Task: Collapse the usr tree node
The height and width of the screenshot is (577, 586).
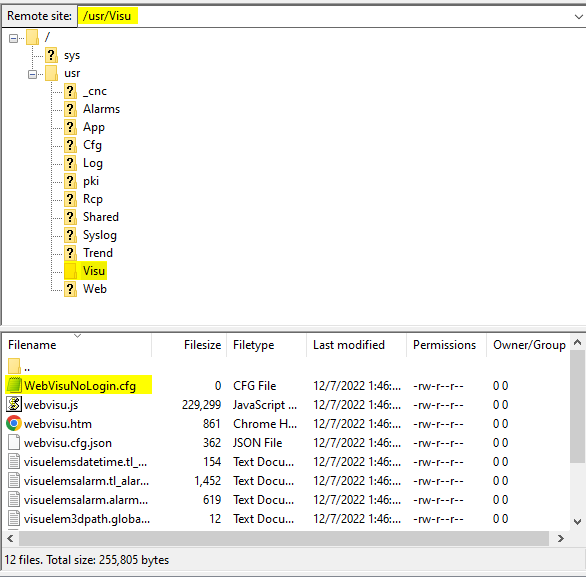Action: [33, 74]
